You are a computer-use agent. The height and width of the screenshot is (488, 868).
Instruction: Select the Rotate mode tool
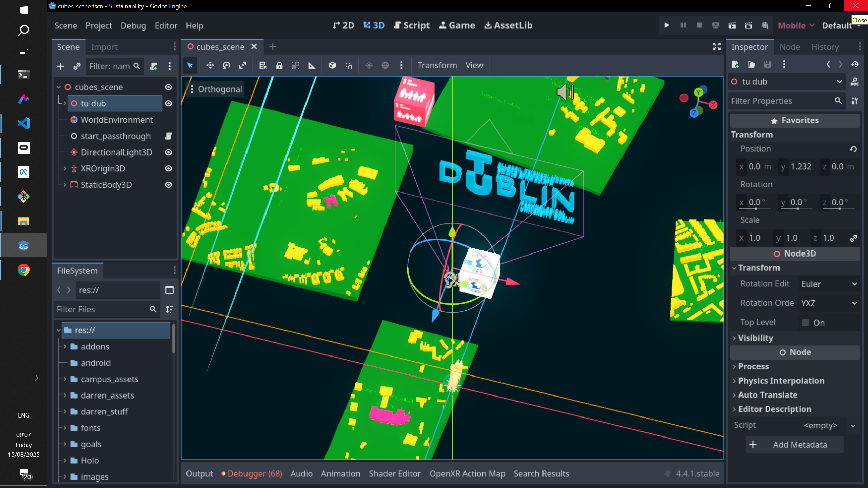[226, 65]
